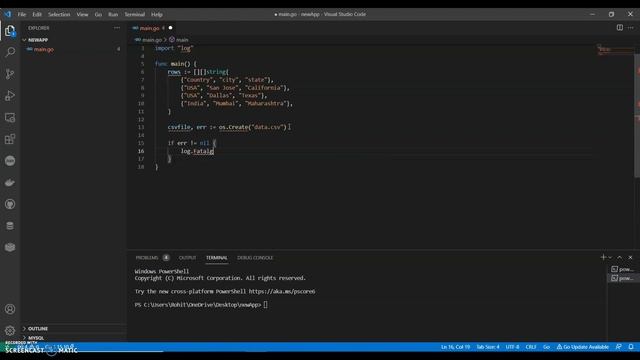Viewport: 640px width, 360px height.
Task: Select first powershell terminal entry
Action: click(622, 269)
